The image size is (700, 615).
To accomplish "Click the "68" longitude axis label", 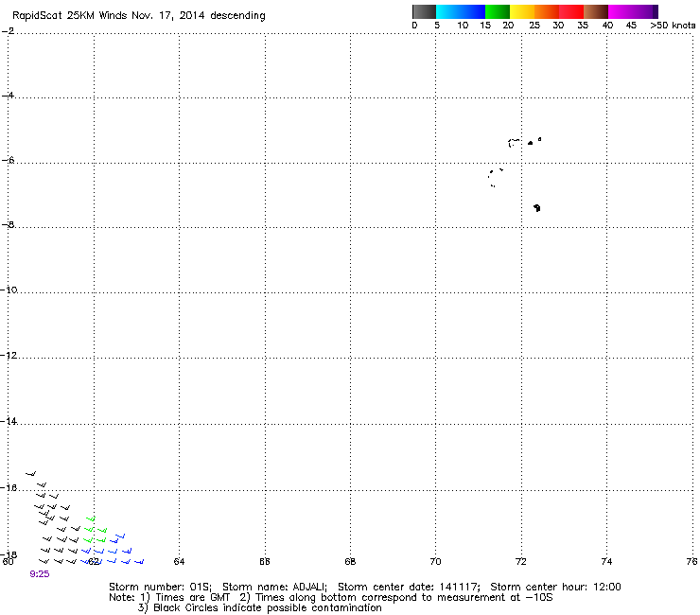I will click(x=350, y=561).
